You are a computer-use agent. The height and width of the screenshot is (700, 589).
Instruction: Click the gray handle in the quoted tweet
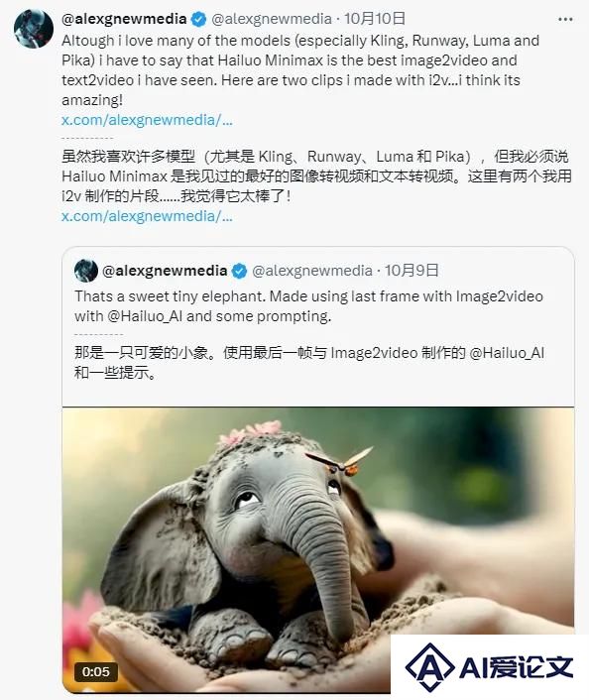click(312, 271)
